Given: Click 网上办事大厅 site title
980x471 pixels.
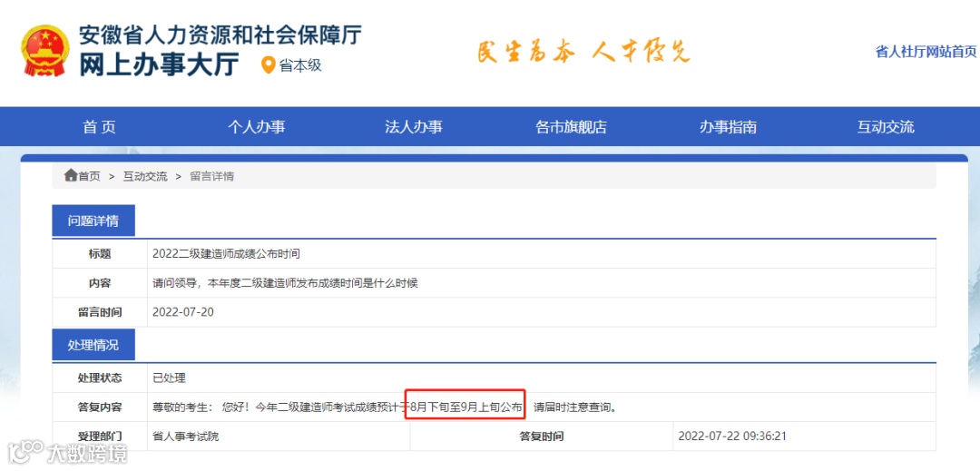Looking at the screenshot, I should (x=158, y=64).
